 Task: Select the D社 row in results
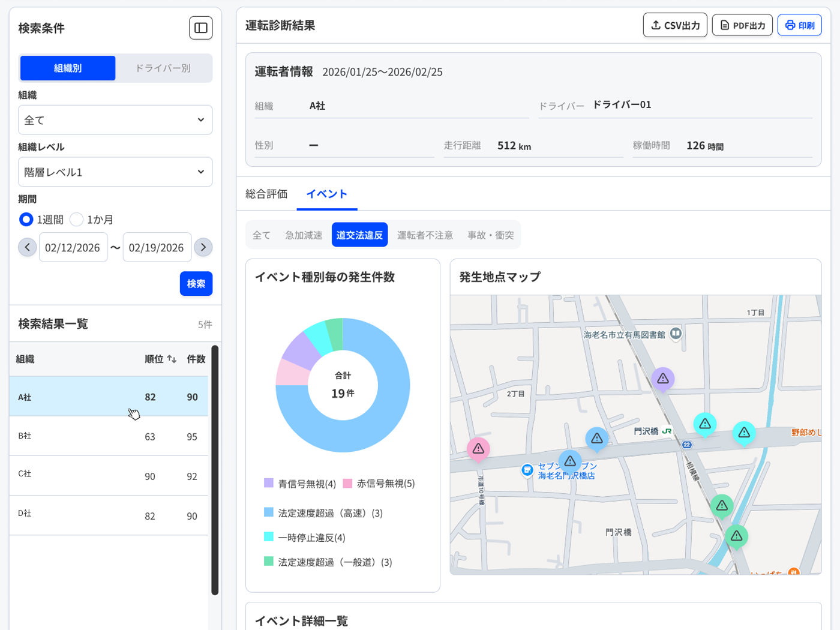(x=109, y=515)
